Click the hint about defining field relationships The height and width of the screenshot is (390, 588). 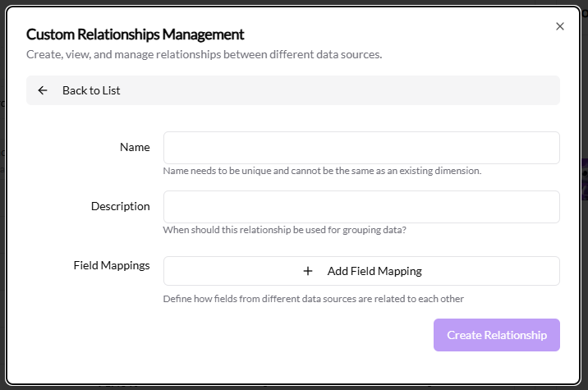[313, 299]
